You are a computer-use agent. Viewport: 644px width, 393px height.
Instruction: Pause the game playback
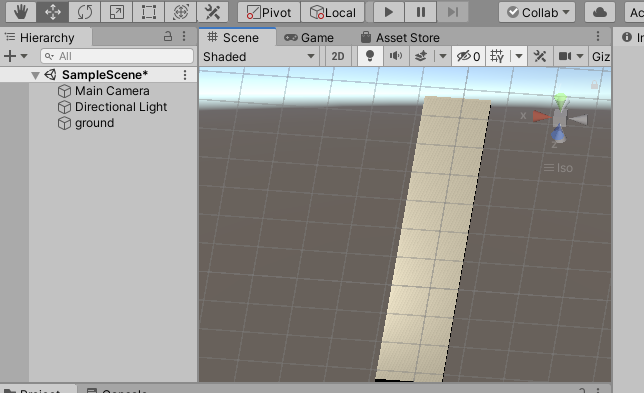421,12
